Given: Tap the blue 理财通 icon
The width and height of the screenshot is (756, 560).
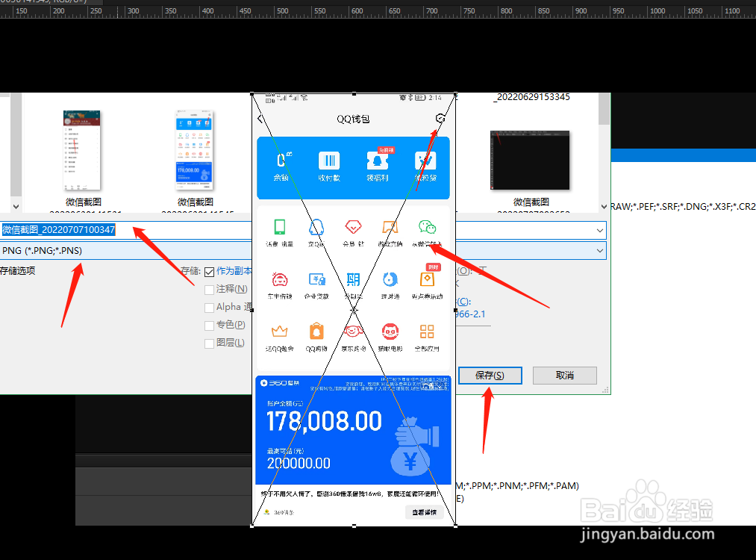Looking at the screenshot, I should click(390, 279).
